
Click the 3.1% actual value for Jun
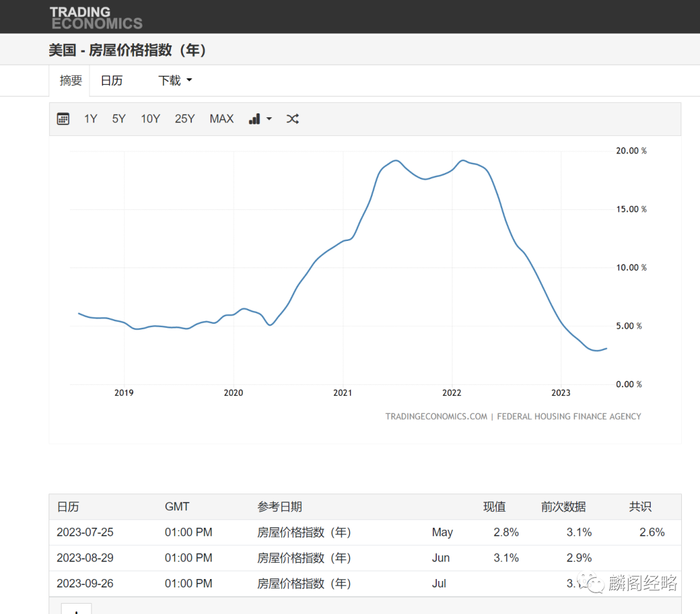pyautogui.click(x=506, y=558)
